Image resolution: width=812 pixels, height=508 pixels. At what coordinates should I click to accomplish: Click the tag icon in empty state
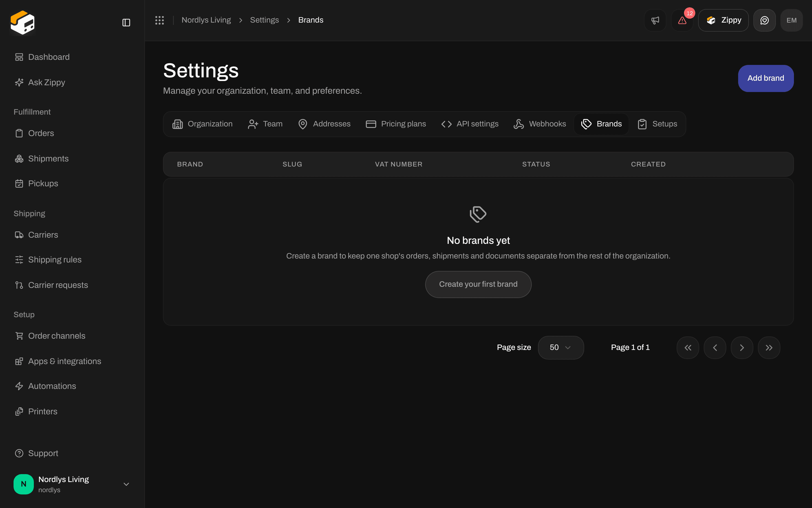[x=478, y=214]
